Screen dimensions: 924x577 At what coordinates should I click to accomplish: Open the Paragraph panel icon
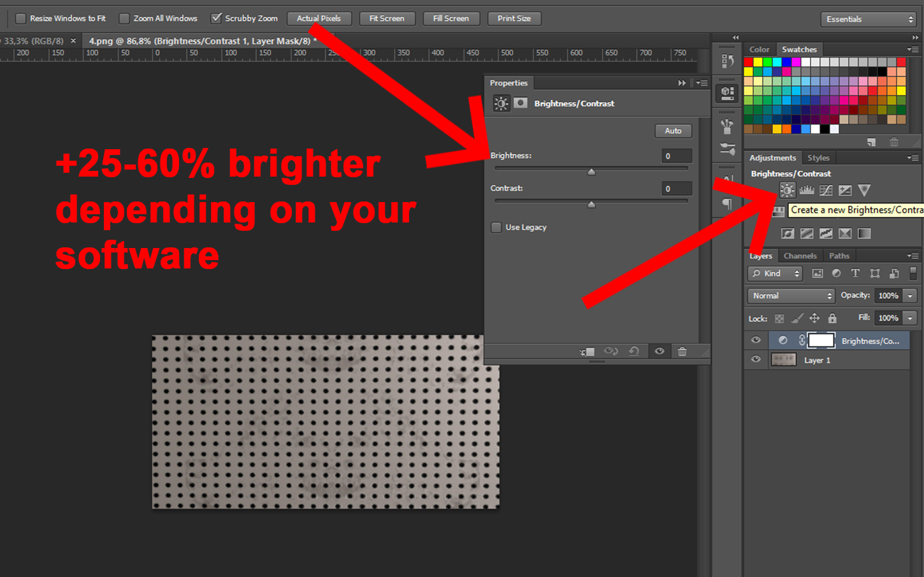coord(727,204)
